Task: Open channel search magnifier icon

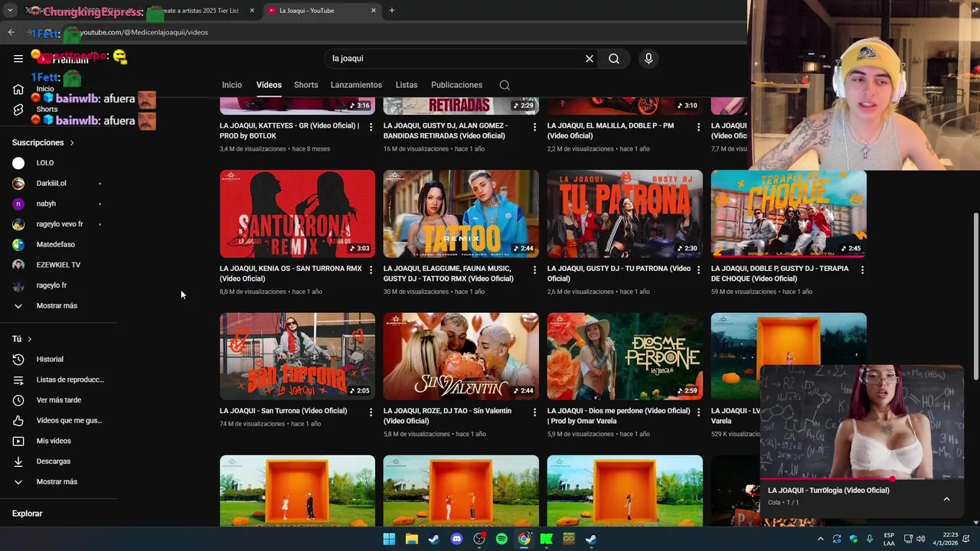Action: pyautogui.click(x=505, y=85)
